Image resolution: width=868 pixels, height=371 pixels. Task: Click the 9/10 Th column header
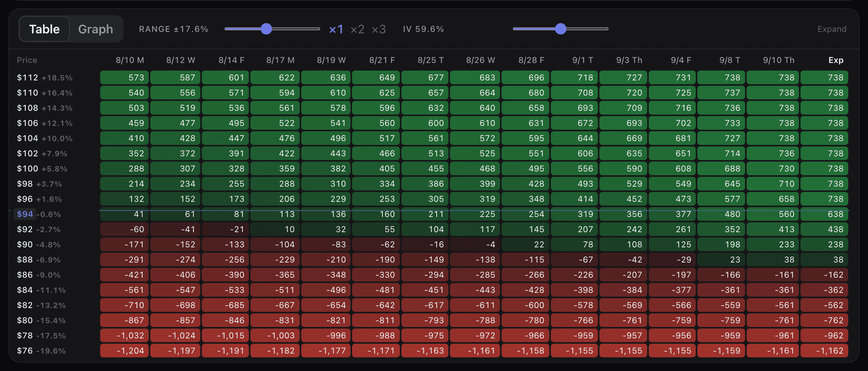[x=778, y=60]
